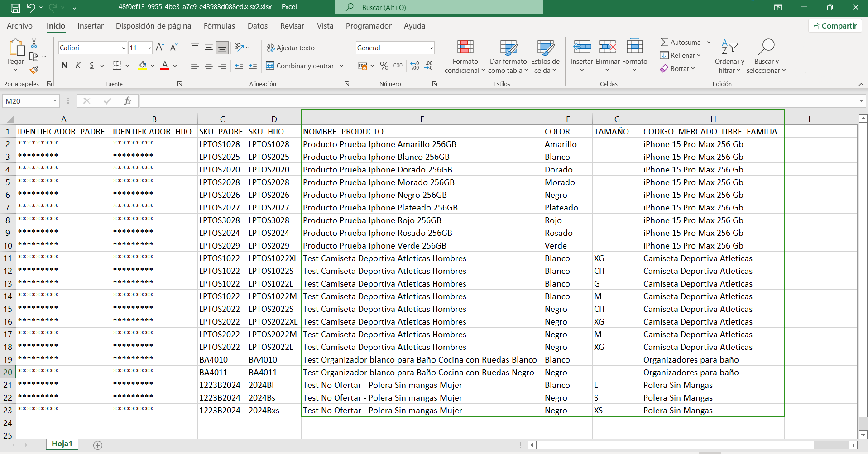Toggle underline S formatting
868x454 pixels.
coord(92,66)
